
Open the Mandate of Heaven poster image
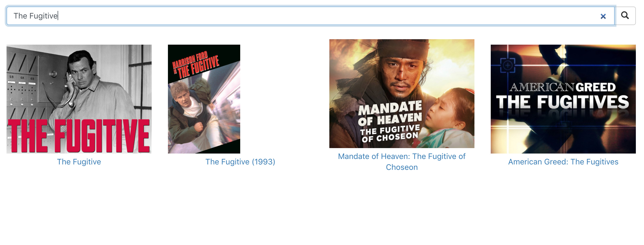402,94
